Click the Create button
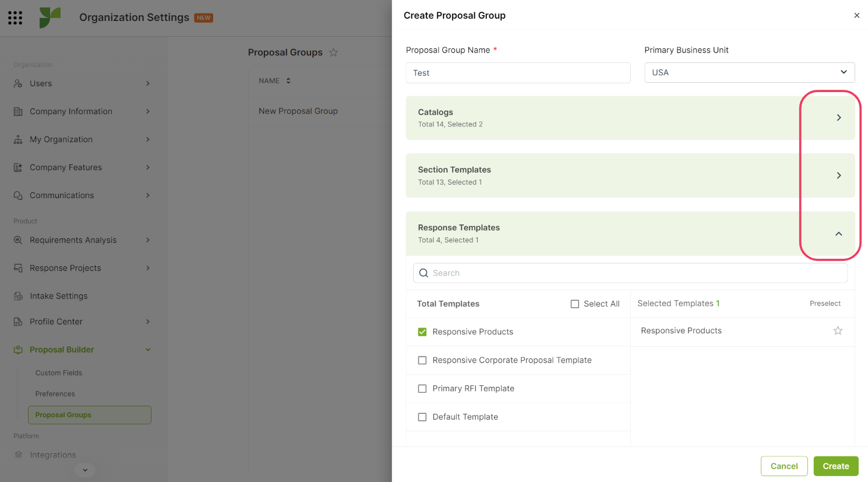 coord(836,466)
